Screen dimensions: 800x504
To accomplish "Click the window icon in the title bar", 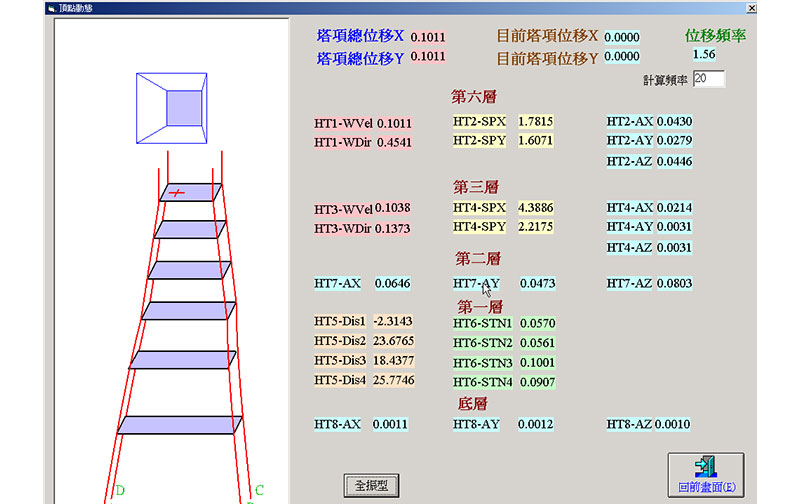I will [52, 7].
